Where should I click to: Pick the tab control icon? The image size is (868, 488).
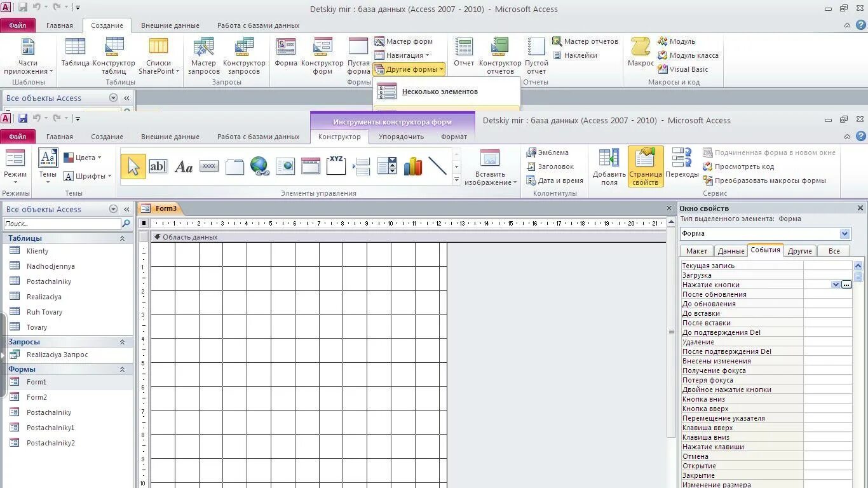tap(234, 166)
